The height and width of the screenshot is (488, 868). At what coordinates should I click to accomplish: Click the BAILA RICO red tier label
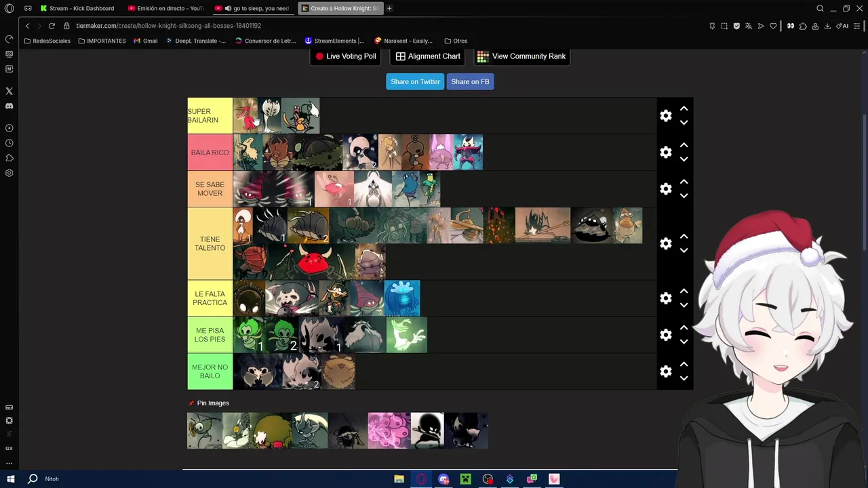click(210, 152)
